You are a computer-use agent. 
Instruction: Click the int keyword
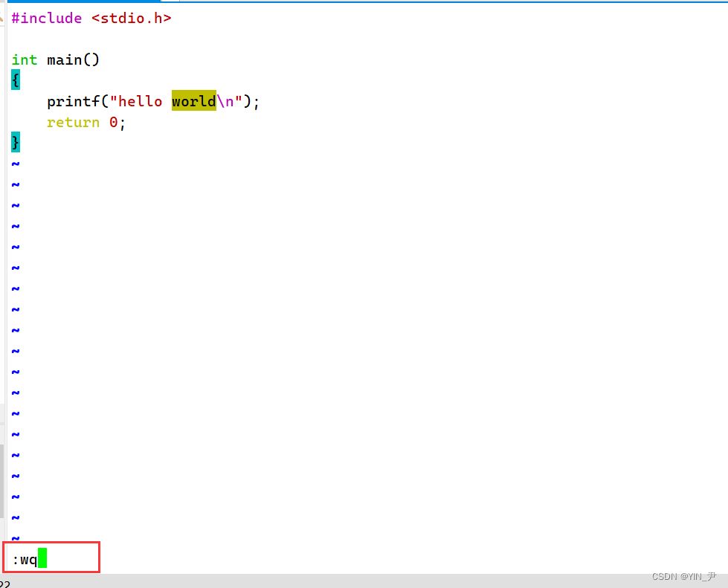pos(25,59)
